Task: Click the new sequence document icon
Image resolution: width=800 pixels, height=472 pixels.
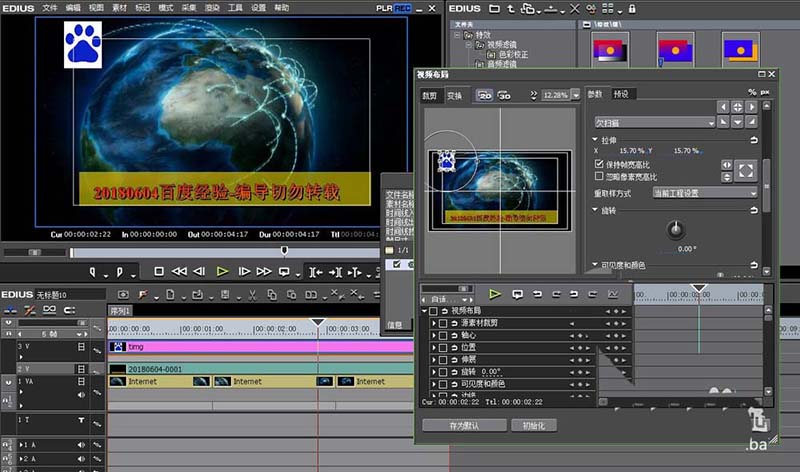Action: coord(170,295)
